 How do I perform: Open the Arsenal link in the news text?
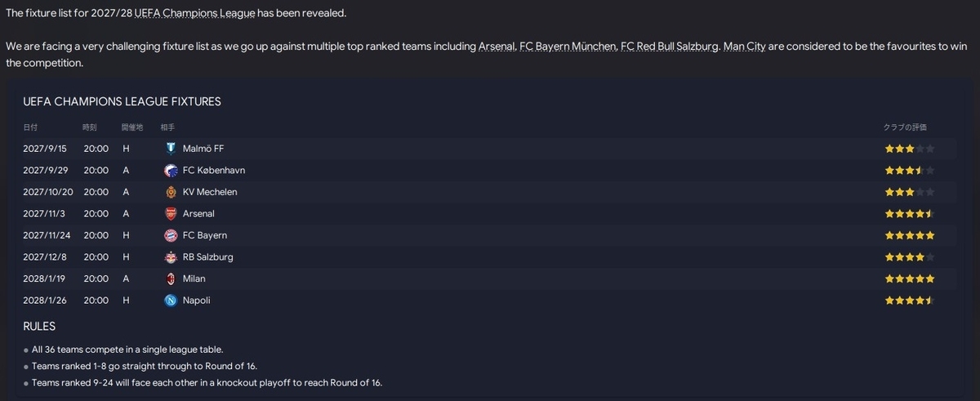[497, 47]
